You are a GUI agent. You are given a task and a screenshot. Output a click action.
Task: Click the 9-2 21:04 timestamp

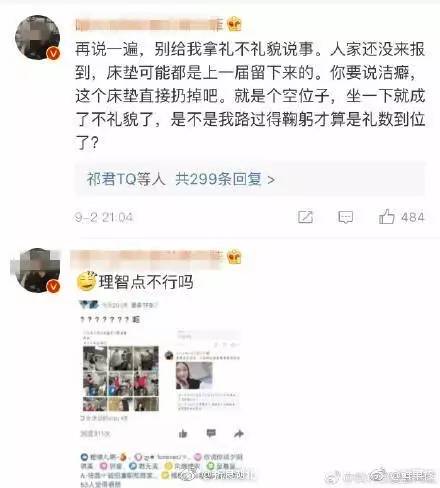(104, 217)
